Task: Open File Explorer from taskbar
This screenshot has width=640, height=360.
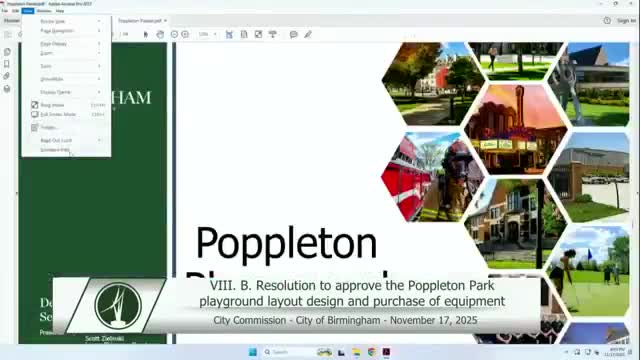Action: click(356, 352)
